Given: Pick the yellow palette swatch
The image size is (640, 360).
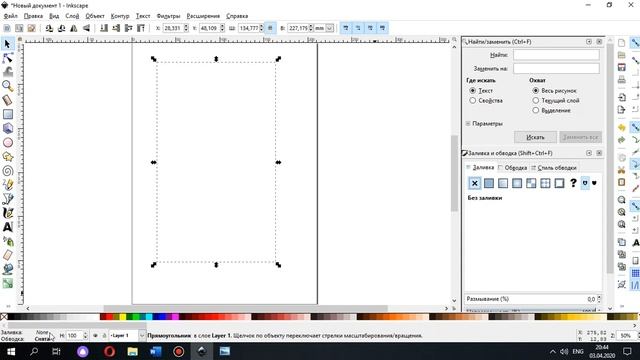Looking at the screenshot, I should coord(122,317).
